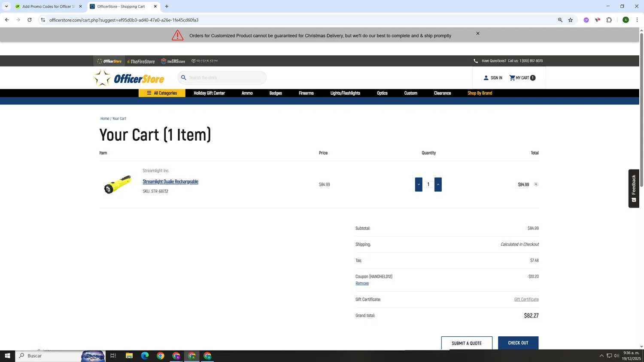
Task: Open the Chrome three-dot menu
Action: 637,20
